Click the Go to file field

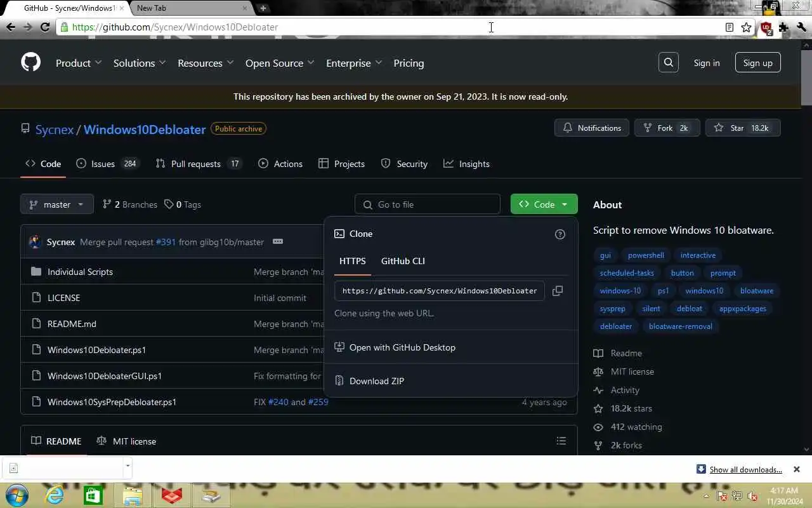coord(428,204)
